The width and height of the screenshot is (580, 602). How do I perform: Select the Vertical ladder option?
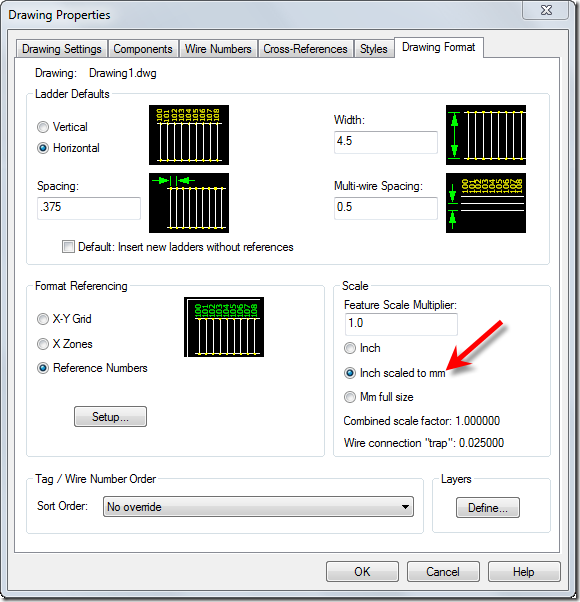point(62,127)
